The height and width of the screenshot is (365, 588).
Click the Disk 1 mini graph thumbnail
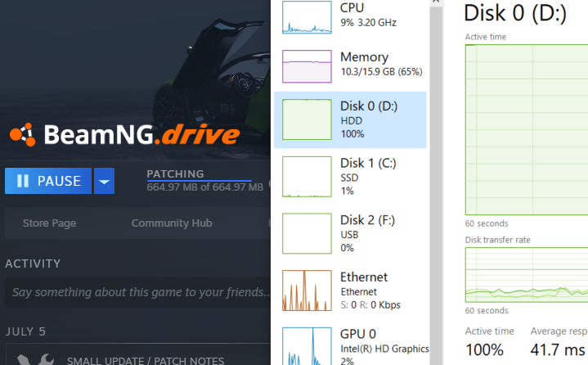307,177
